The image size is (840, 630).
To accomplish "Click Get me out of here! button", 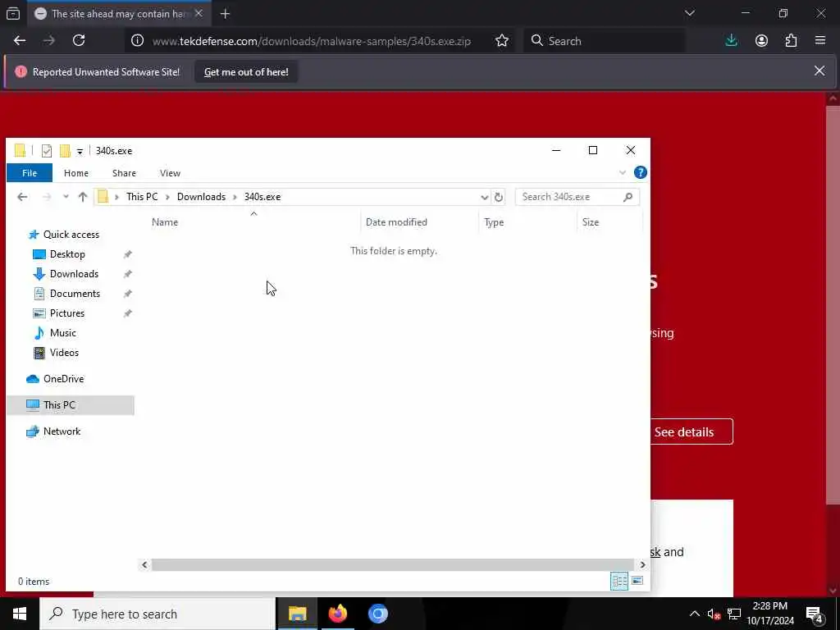I will 246,72.
